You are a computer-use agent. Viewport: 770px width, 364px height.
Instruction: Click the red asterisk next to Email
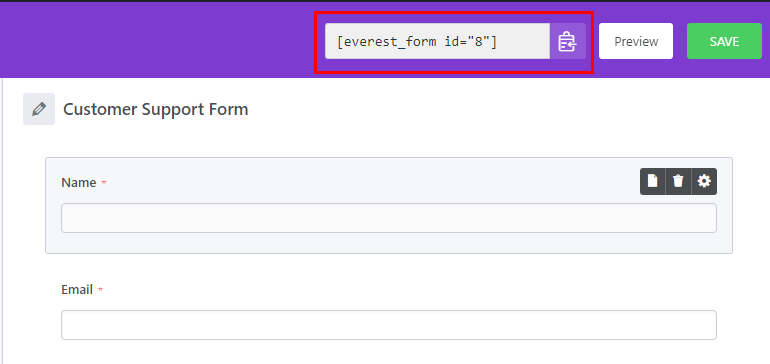coord(100,290)
